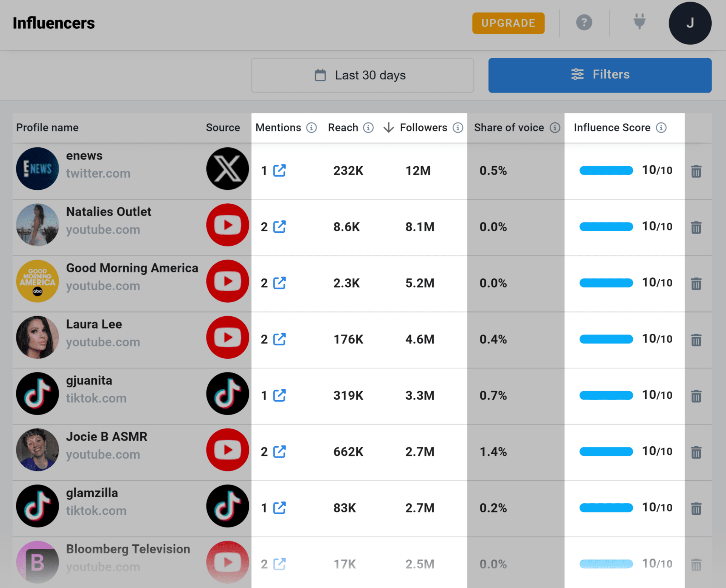Open the Filters button
This screenshot has width=726, height=588.
pyautogui.click(x=600, y=75)
